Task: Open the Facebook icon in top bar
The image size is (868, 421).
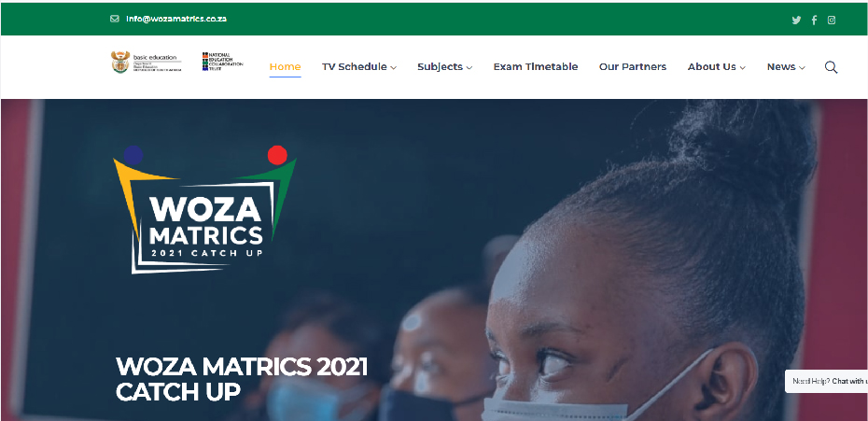Action: pyautogui.click(x=814, y=21)
